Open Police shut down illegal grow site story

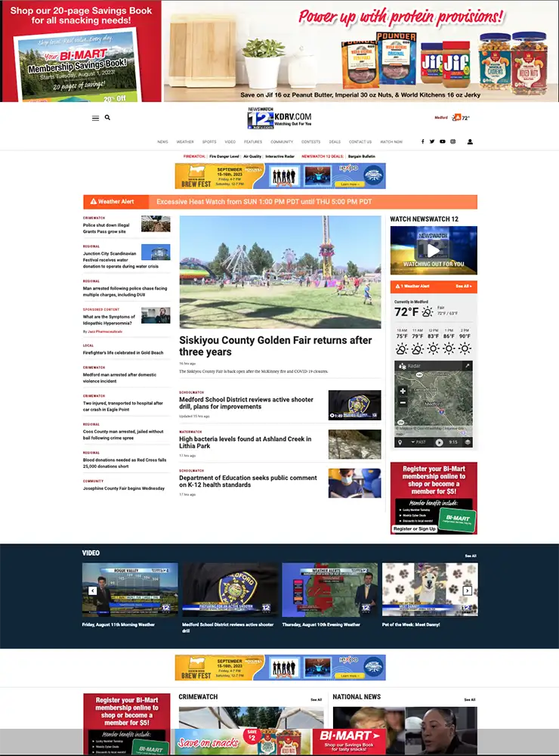point(106,228)
